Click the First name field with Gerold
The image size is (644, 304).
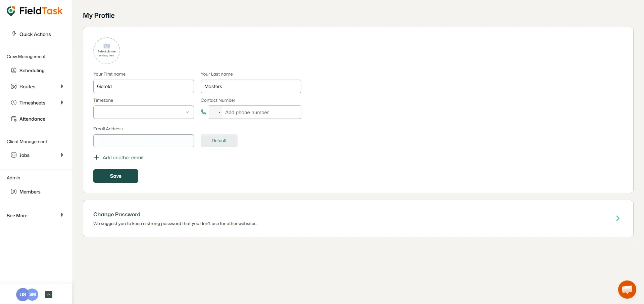[x=144, y=86]
